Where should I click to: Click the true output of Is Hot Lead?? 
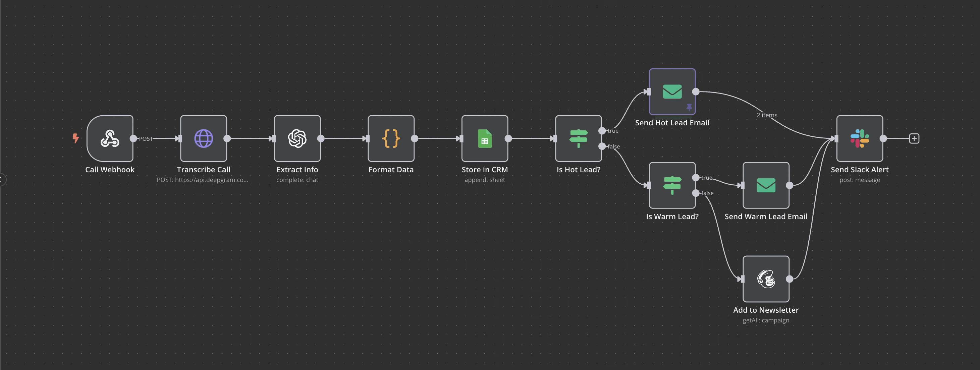pos(602,131)
